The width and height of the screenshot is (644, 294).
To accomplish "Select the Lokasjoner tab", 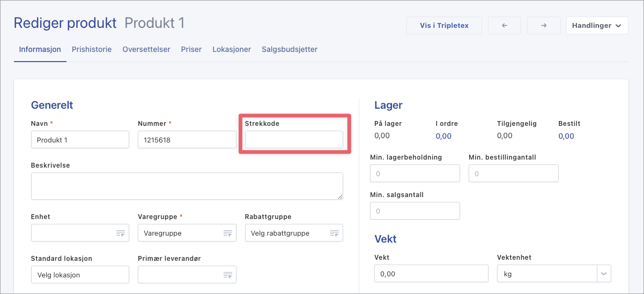I will (232, 49).
